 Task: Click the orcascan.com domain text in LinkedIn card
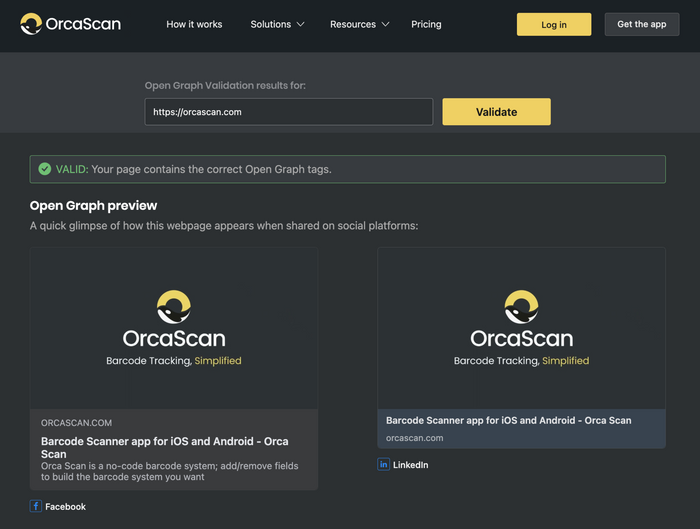(415, 438)
